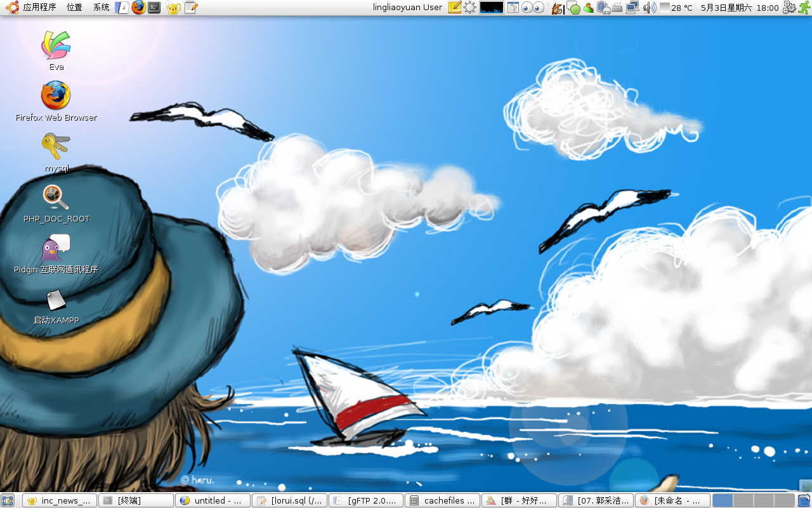Open the terminal launcher in the top panel
Screen dimensions: 812x508
click(x=154, y=8)
